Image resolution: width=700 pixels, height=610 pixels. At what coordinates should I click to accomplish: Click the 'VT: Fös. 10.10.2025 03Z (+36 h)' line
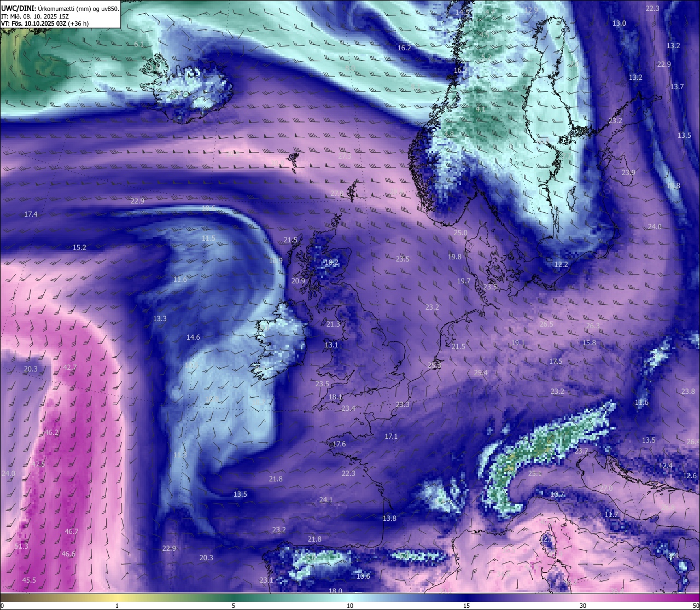click(45, 24)
